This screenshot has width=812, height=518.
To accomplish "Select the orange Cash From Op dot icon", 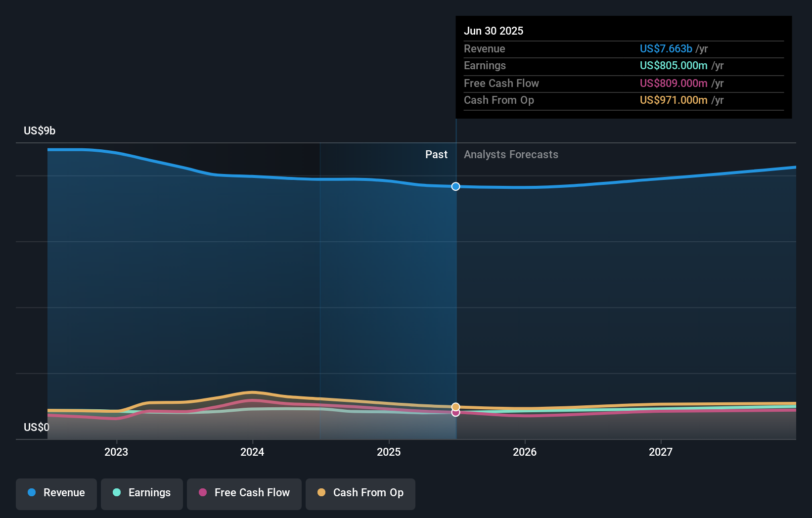I will 322,493.
